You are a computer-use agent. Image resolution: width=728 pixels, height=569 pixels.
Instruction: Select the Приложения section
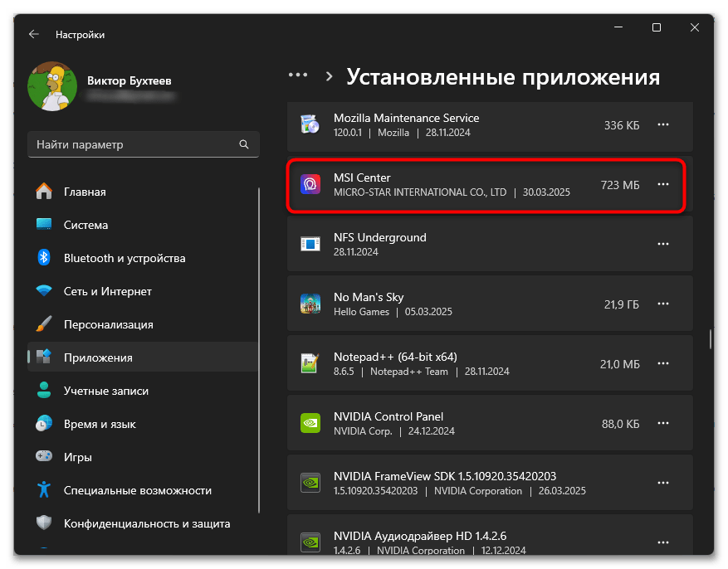tap(143, 357)
